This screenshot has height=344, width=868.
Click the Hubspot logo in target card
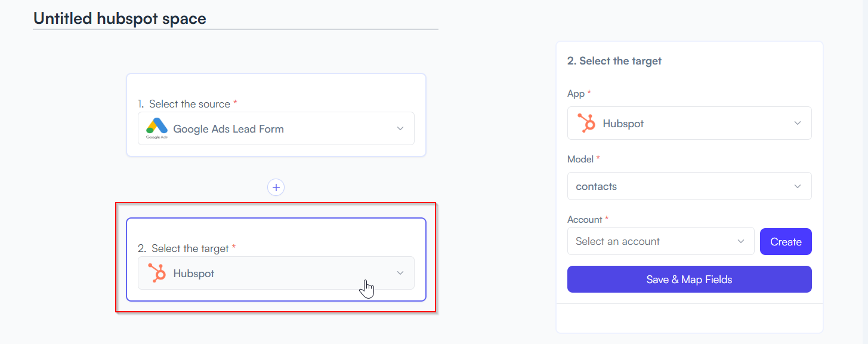(x=157, y=273)
